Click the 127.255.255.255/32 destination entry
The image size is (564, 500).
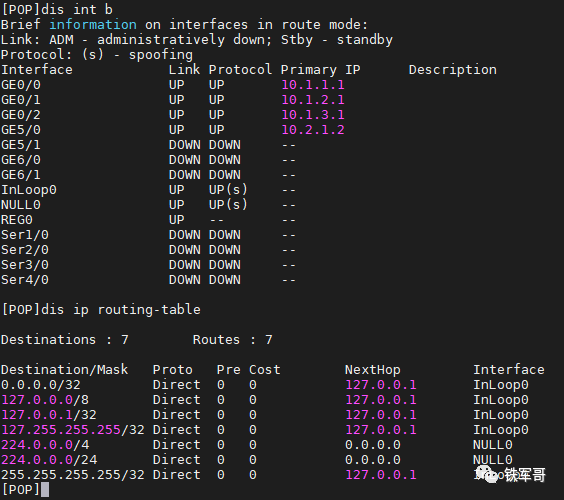click(x=73, y=430)
